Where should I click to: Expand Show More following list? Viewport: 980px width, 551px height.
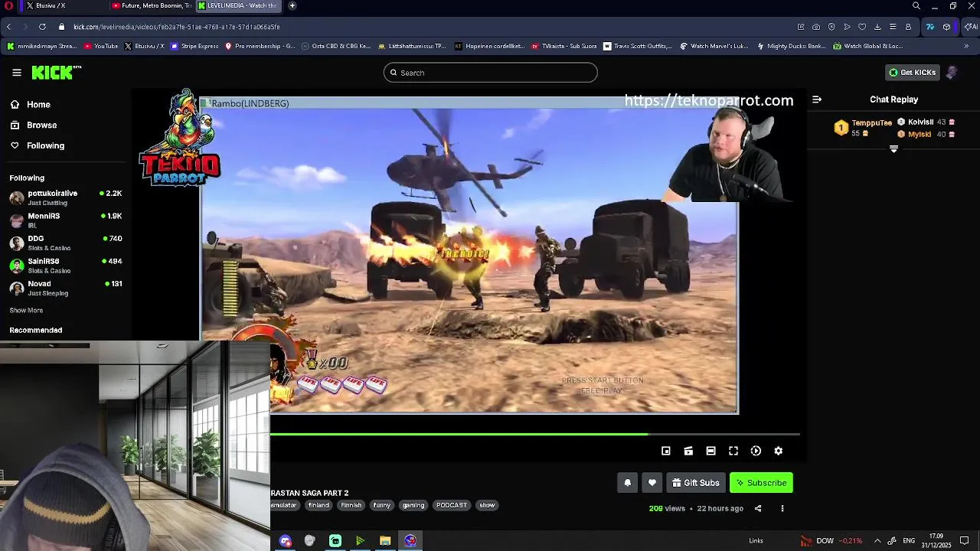tap(26, 311)
